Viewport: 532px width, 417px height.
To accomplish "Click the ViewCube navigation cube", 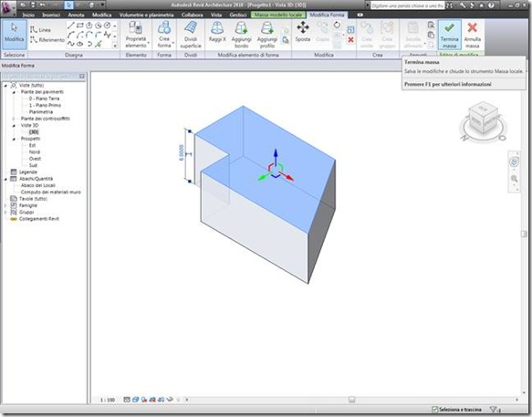I will pos(483,119).
